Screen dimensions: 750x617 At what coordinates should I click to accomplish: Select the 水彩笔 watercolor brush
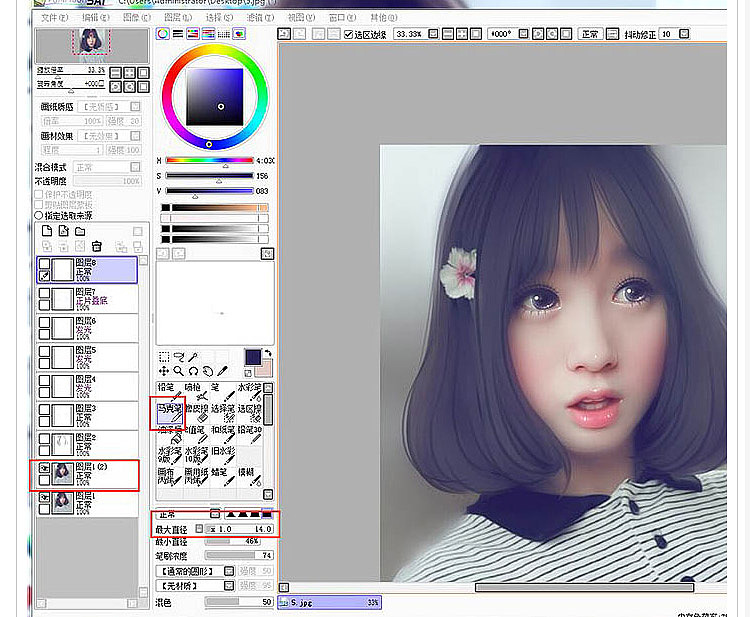(250, 391)
